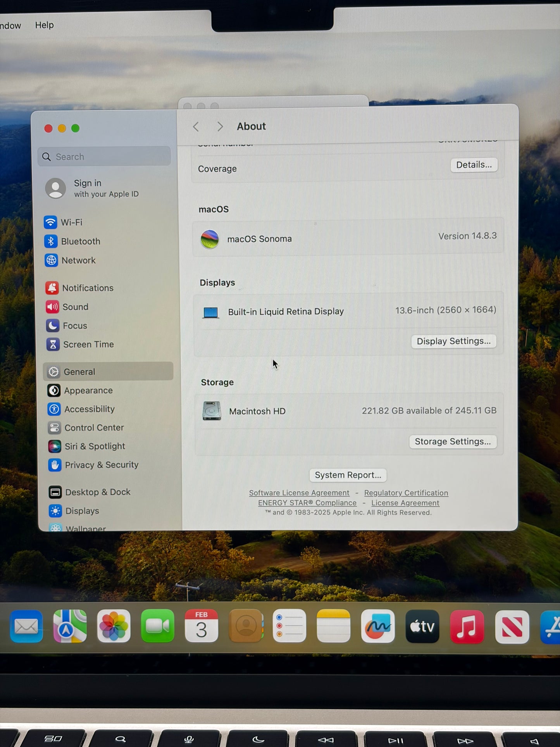Go back with the left chevron

(x=196, y=127)
